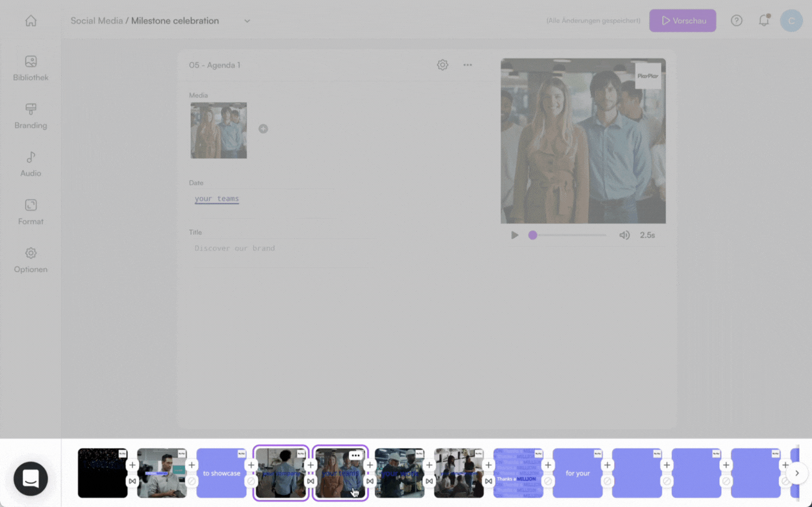812x507 pixels.
Task: Select the team meeting slide thumbnail
Action: coord(459,473)
